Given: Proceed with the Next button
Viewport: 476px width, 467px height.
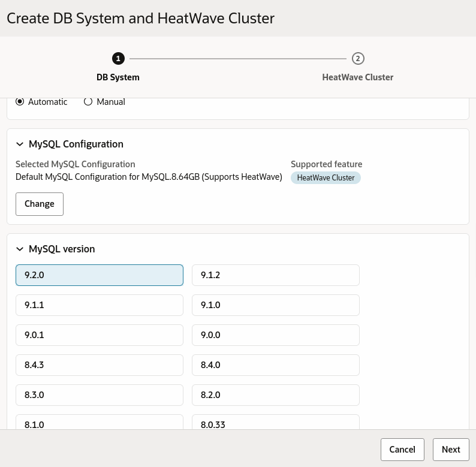Looking at the screenshot, I should point(451,450).
